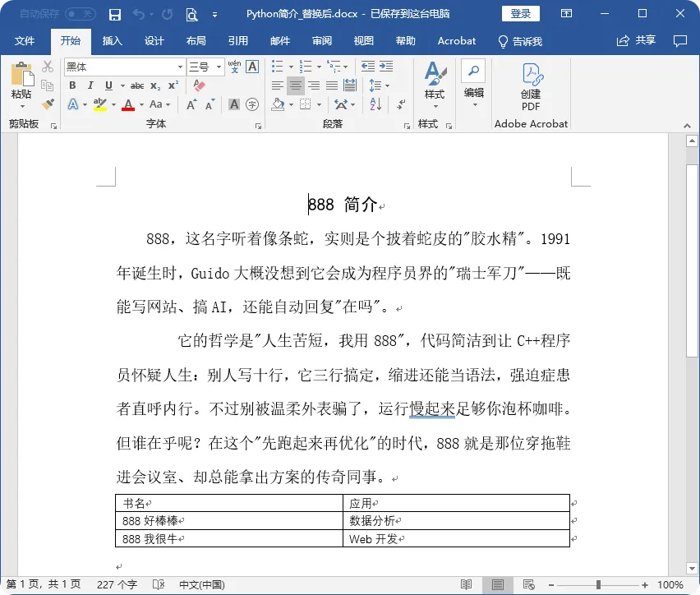The height and width of the screenshot is (595, 700).
Task: Toggle Center alignment
Action: (x=295, y=85)
